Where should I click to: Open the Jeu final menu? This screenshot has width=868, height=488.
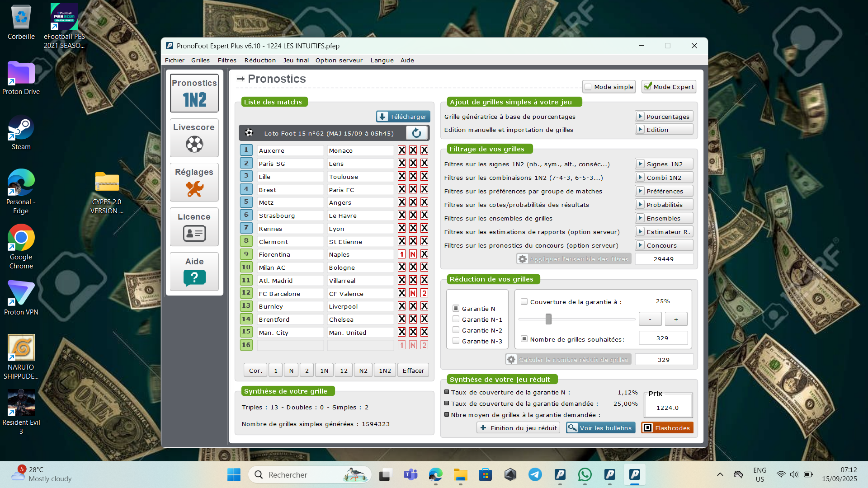click(296, 60)
